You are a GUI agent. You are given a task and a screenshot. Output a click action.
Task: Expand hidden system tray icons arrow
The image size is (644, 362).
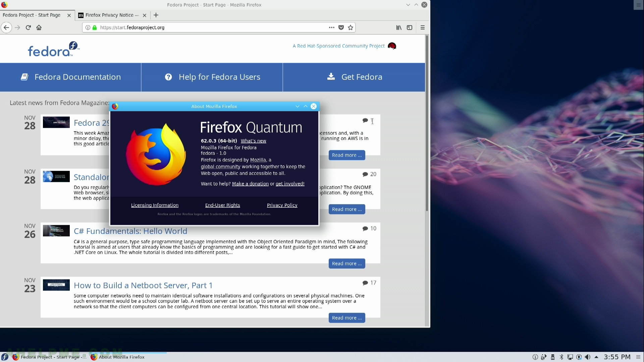[596, 357]
